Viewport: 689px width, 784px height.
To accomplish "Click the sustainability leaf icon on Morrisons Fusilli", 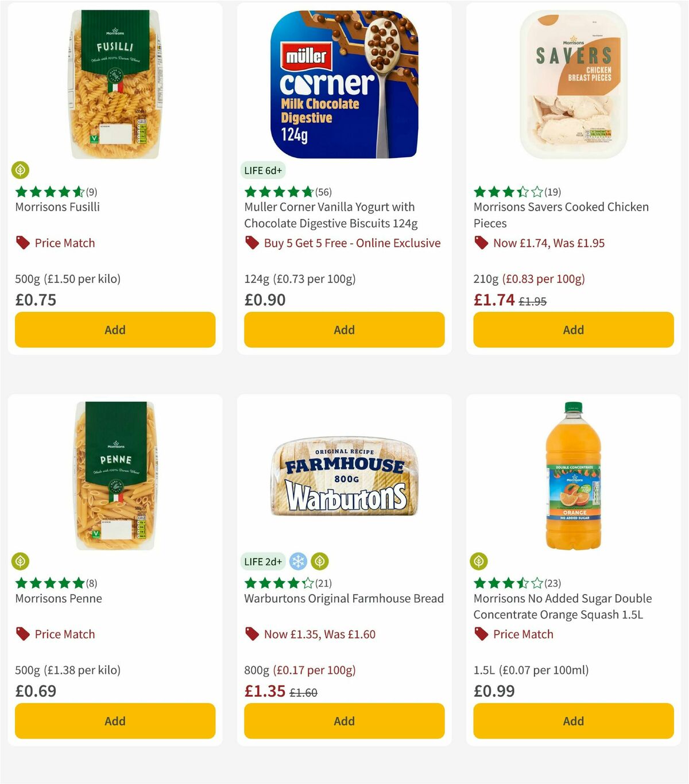I will pyautogui.click(x=21, y=170).
